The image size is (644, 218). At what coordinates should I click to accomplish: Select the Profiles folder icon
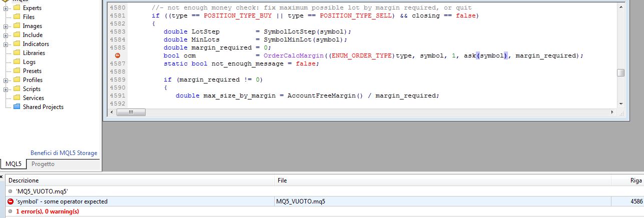17,80
